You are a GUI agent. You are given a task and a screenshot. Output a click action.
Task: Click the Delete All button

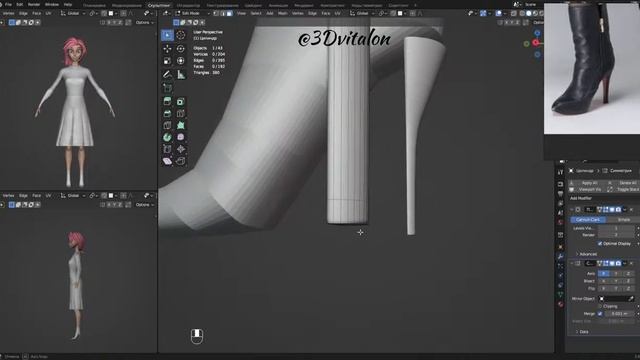point(624,183)
